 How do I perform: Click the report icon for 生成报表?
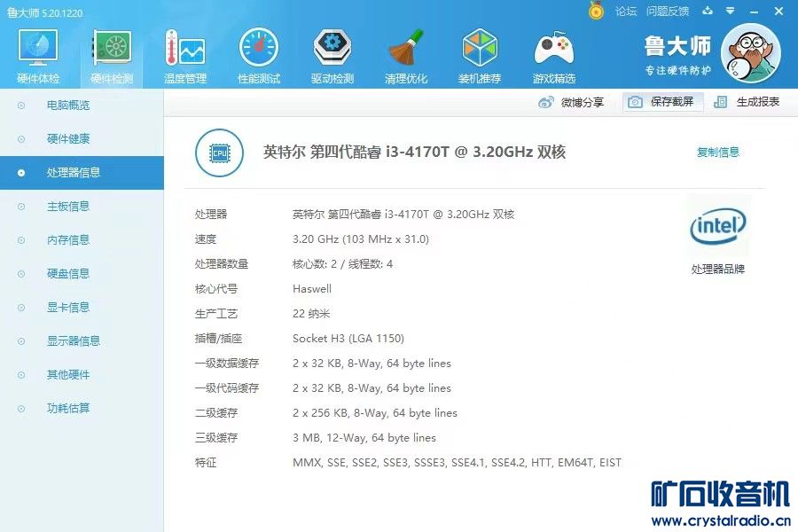tap(720, 102)
